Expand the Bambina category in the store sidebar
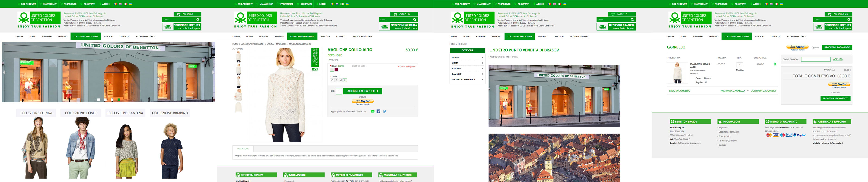Image resolution: width=868 pixels, height=182 pixels. tap(483, 68)
